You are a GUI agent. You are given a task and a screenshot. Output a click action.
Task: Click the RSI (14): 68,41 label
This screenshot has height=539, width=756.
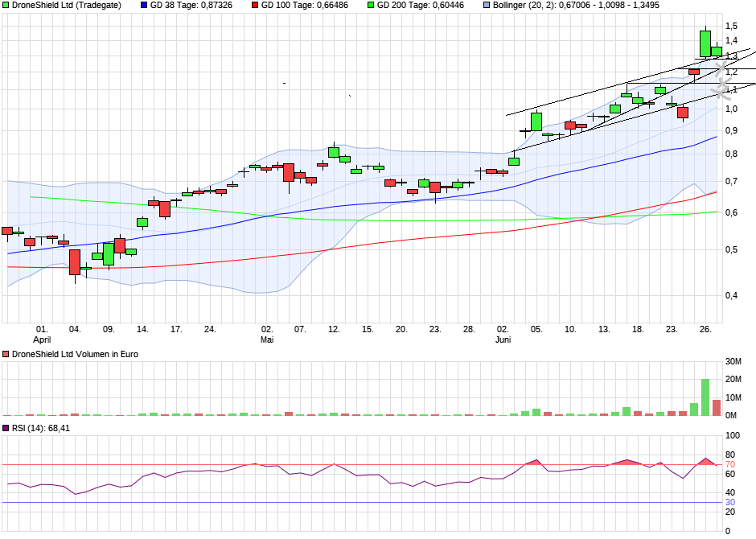coord(41,428)
